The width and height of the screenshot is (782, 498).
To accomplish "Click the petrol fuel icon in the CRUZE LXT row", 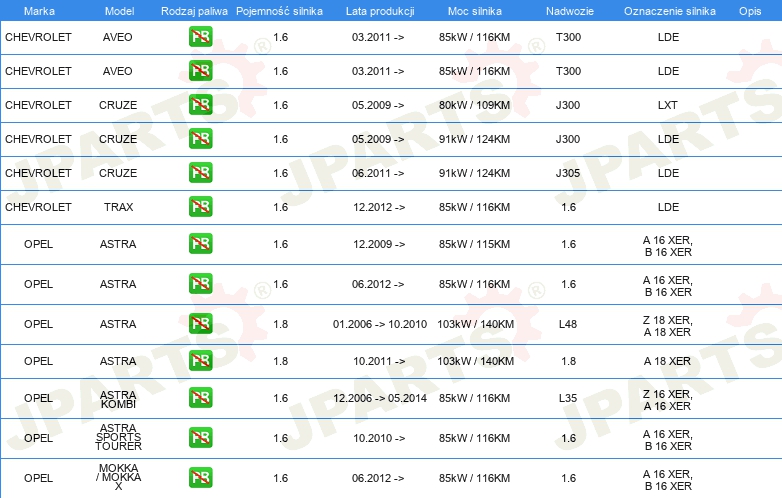I will click(200, 105).
